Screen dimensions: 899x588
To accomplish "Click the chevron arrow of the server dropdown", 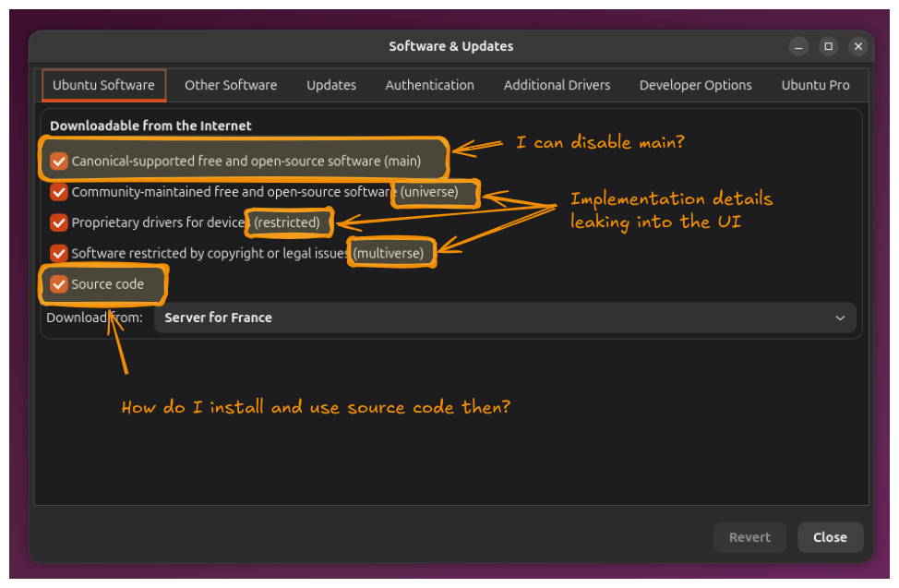I will (x=840, y=318).
